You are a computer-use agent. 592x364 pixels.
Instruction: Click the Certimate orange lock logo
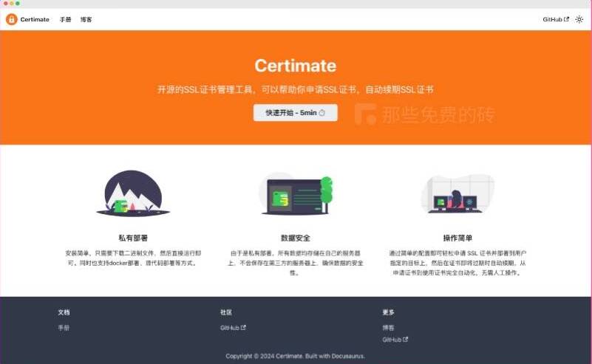[12, 19]
